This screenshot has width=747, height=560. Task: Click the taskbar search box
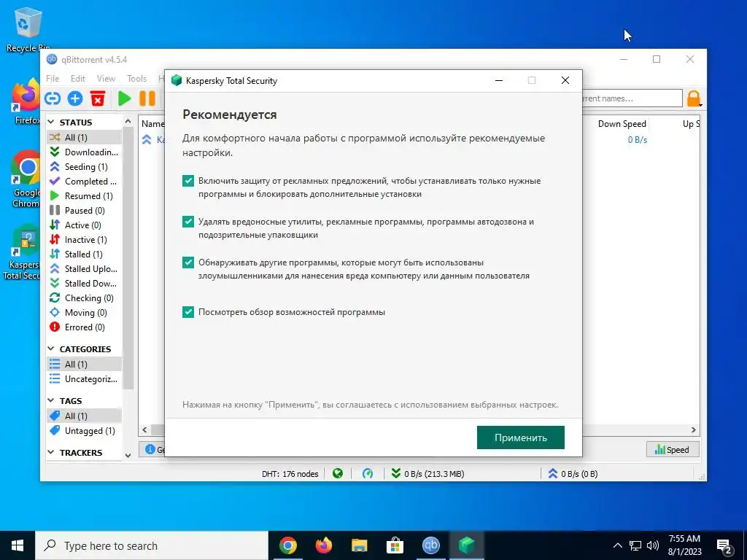point(152,545)
